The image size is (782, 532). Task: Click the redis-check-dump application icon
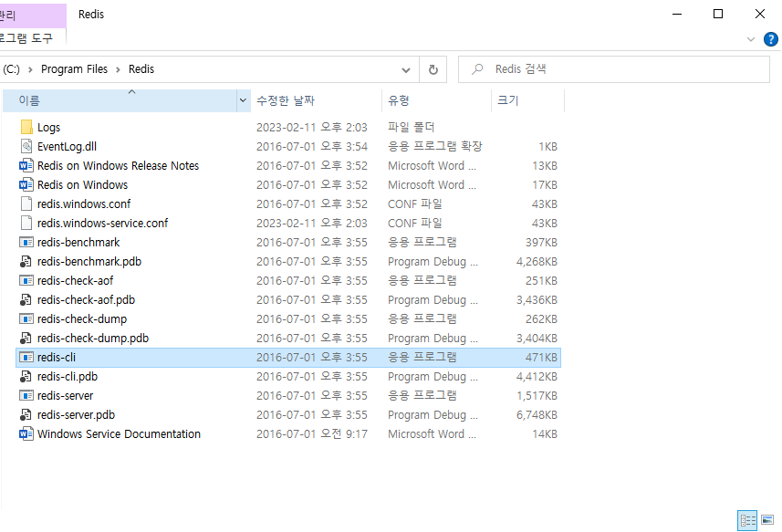(26, 318)
